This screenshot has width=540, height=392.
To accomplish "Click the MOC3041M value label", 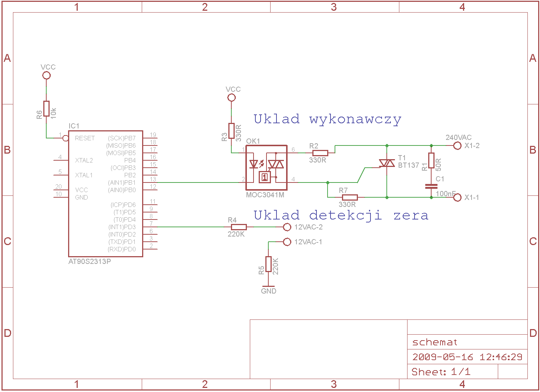I will (265, 195).
